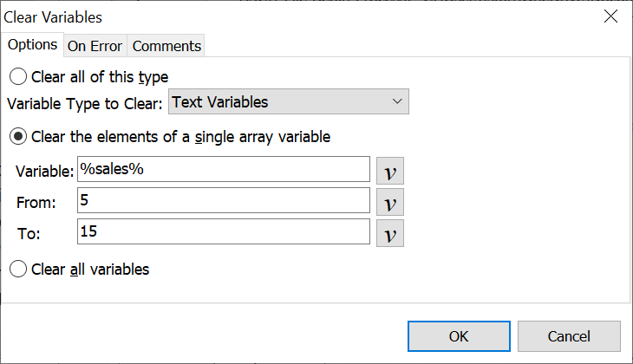Open the variable picker beside the From field

(390, 202)
